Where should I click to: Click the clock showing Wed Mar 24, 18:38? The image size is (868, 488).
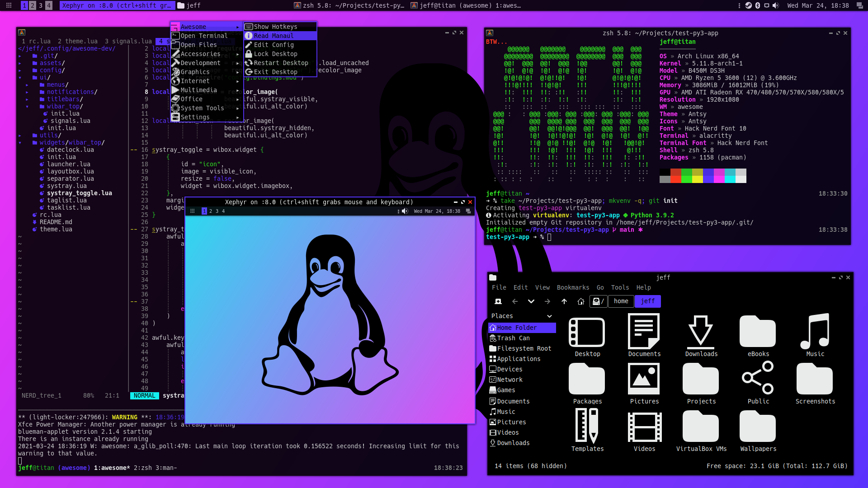[x=818, y=5]
